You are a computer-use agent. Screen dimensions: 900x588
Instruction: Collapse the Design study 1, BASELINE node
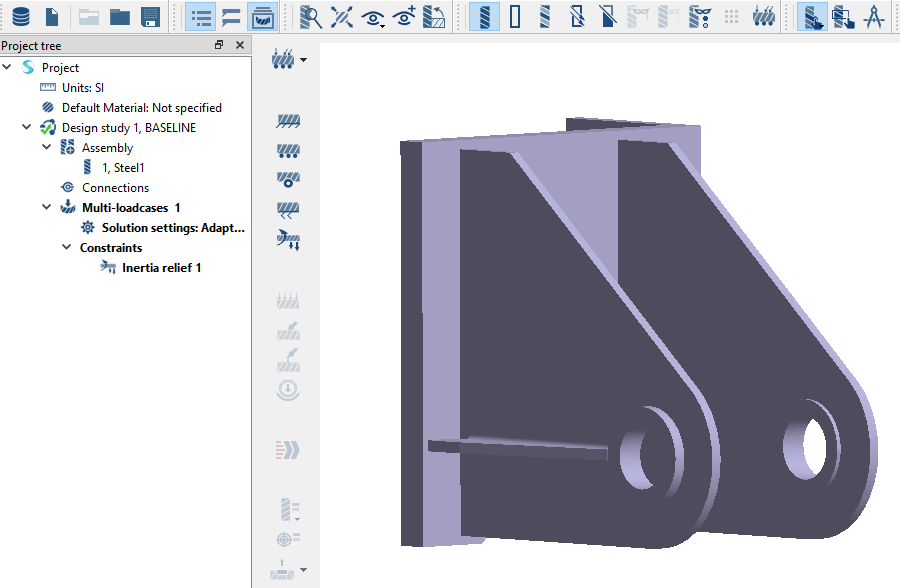pyautogui.click(x=27, y=128)
